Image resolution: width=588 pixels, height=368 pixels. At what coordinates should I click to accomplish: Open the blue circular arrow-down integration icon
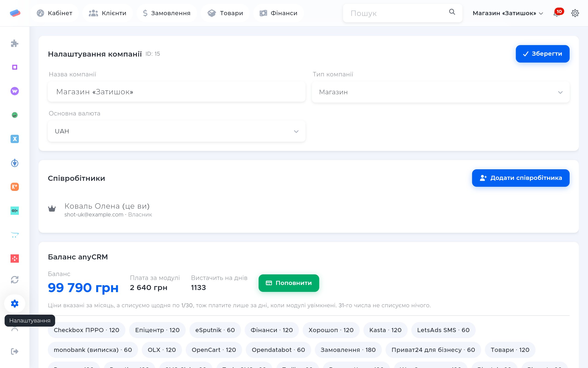point(14,163)
